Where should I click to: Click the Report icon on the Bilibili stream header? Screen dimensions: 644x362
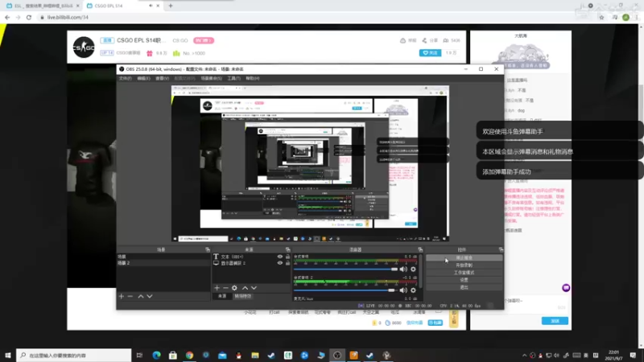(408, 41)
